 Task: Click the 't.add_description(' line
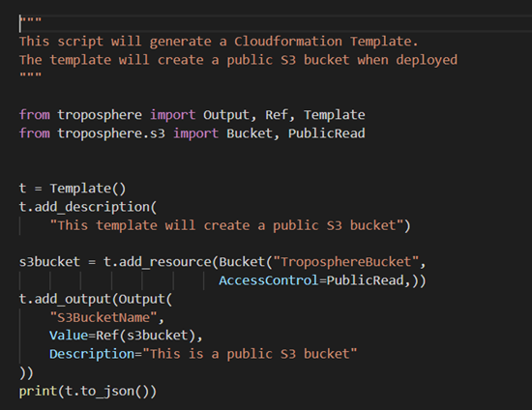pos(88,207)
